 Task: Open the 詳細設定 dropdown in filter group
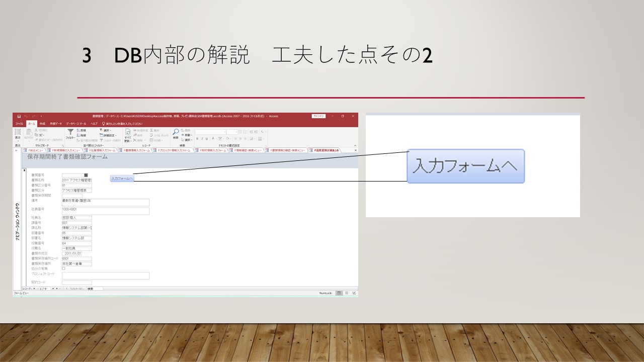[x=108, y=135]
